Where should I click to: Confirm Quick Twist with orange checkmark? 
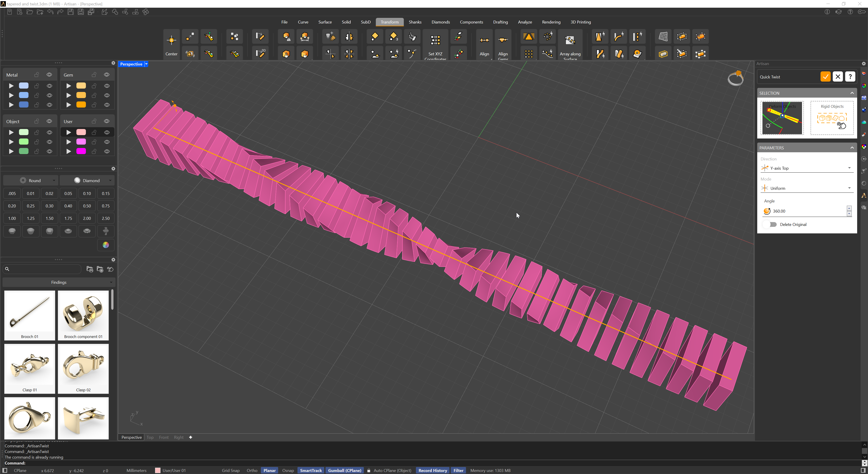pyautogui.click(x=825, y=77)
